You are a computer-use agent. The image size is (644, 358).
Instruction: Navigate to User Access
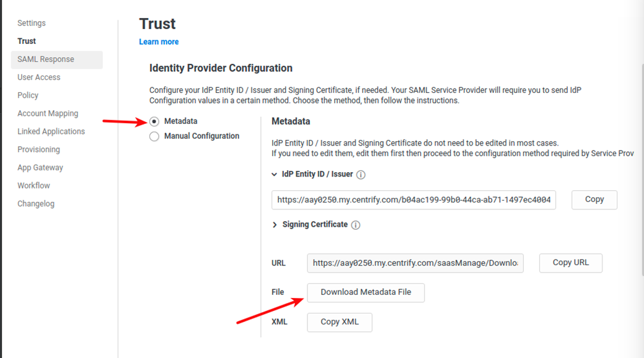[x=37, y=77]
